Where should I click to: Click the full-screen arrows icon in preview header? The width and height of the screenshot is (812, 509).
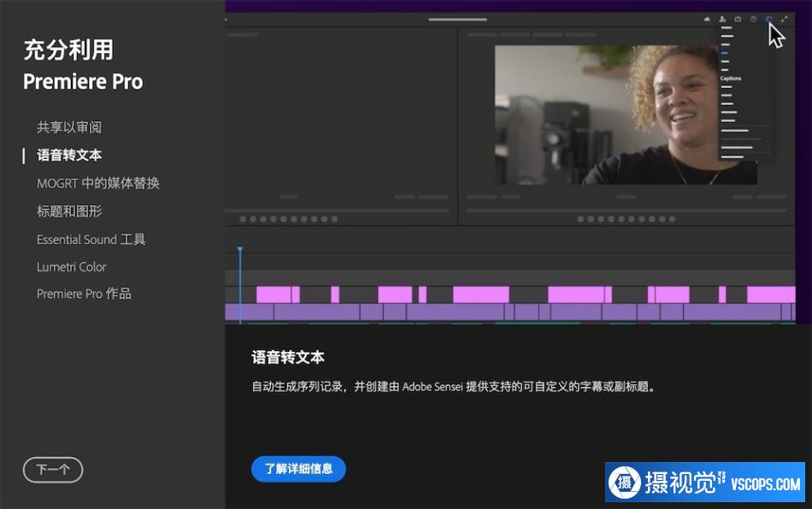pyautogui.click(x=784, y=19)
